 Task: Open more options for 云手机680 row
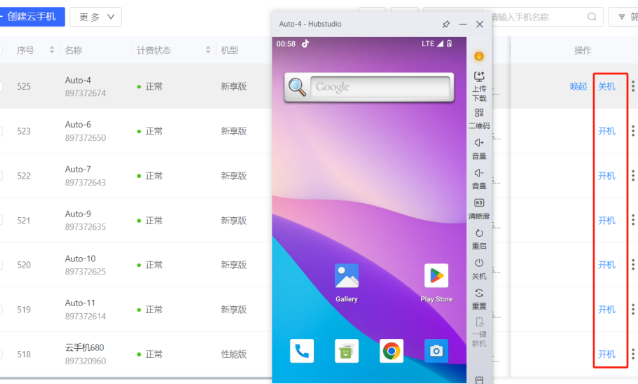click(x=633, y=354)
